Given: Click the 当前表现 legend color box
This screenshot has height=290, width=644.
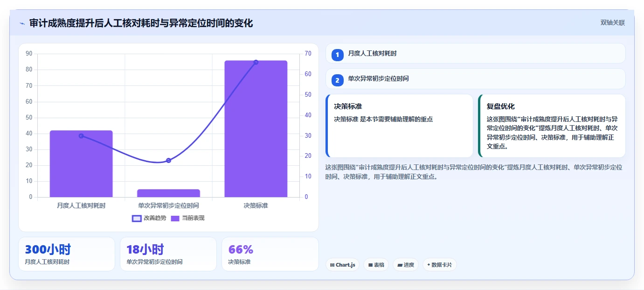Looking at the screenshot, I should click(x=175, y=218).
